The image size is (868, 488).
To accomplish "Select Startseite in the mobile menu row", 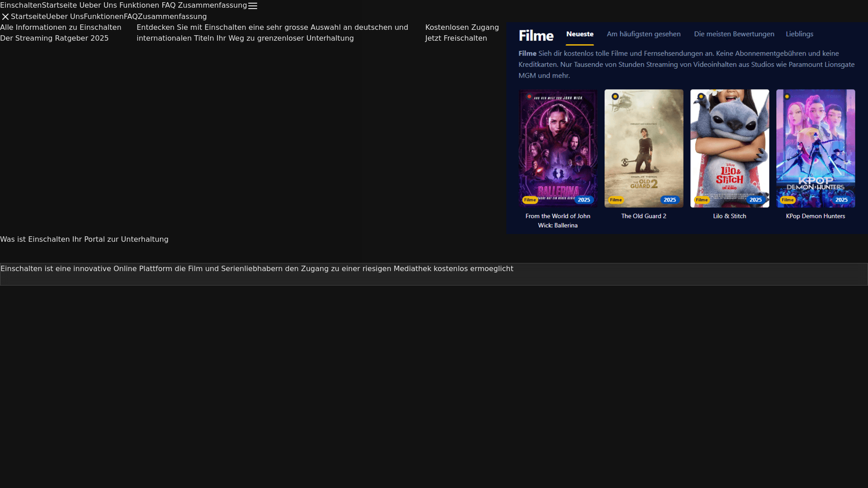I will (28, 17).
